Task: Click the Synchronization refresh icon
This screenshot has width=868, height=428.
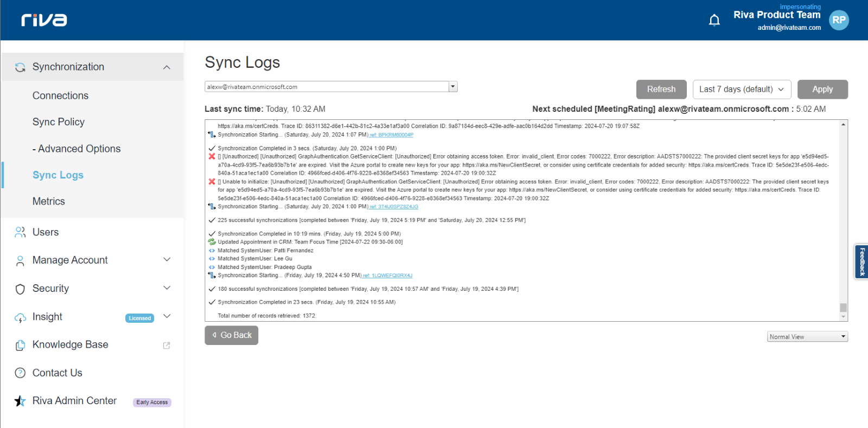Action: click(x=20, y=67)
